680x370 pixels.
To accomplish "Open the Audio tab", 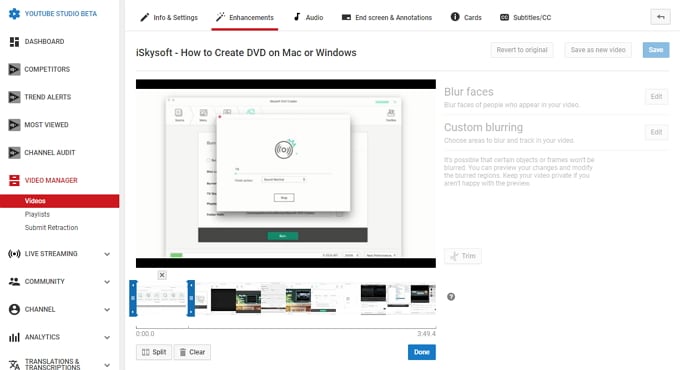I will coord(308,17).
